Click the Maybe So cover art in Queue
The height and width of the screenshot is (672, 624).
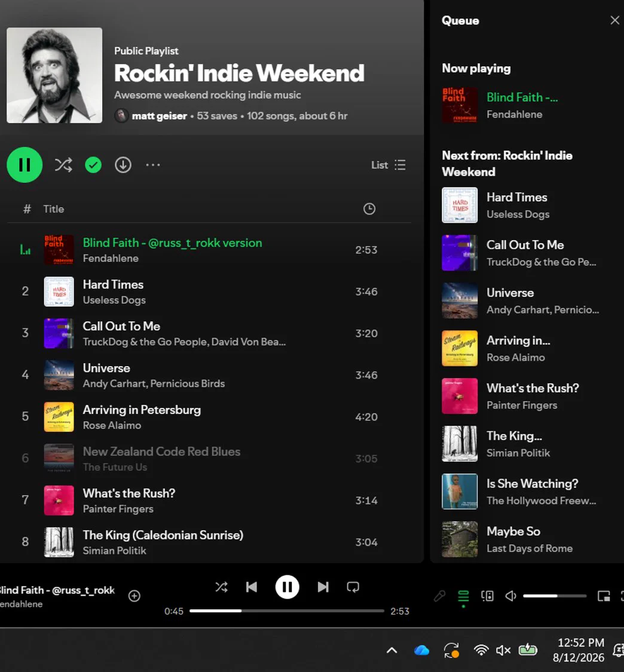tap(460, 539)
